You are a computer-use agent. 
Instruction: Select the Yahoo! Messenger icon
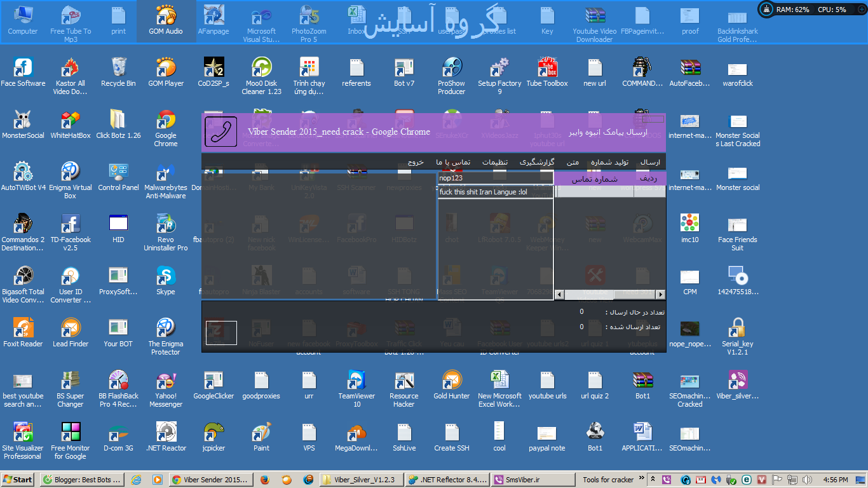(166, 389)
